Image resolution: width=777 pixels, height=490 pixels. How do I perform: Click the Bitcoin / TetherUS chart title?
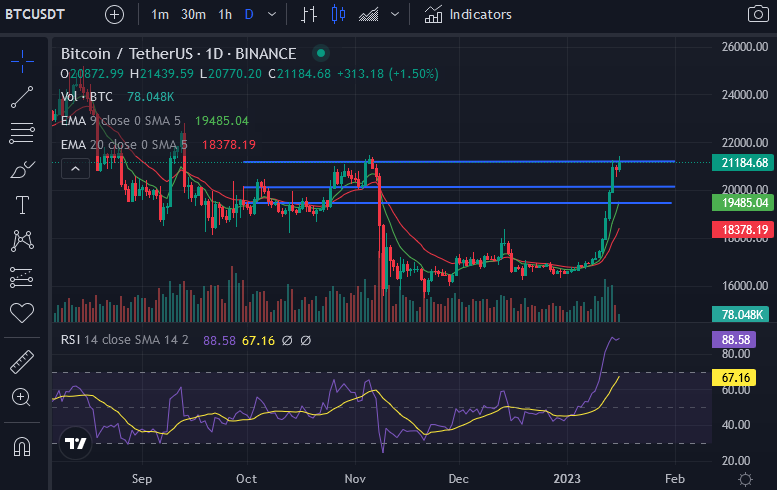(x=178, y=54)
